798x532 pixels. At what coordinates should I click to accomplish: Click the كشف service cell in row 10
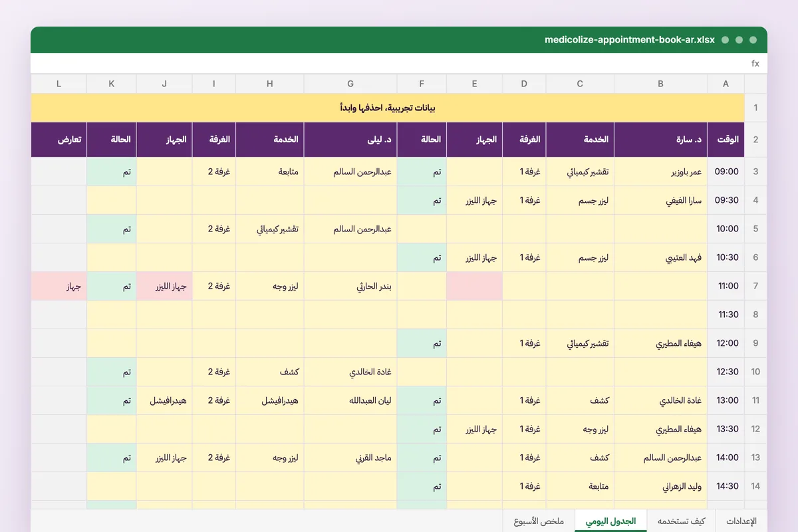click(270, 372)
